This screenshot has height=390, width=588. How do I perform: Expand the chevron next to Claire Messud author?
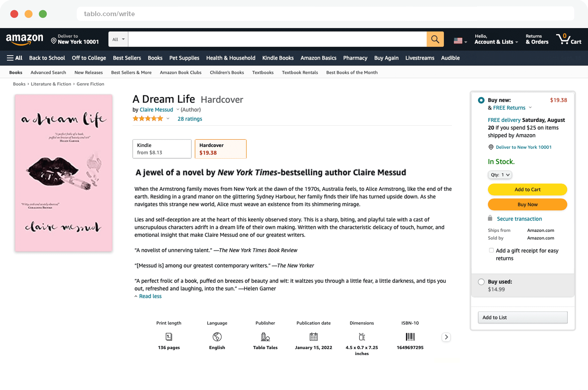point(178,109)
